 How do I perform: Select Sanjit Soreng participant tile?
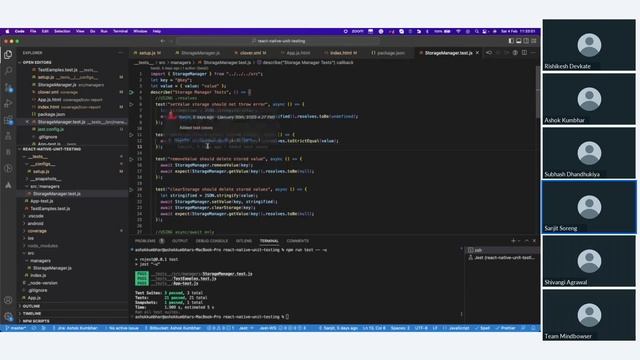point(589,207)
